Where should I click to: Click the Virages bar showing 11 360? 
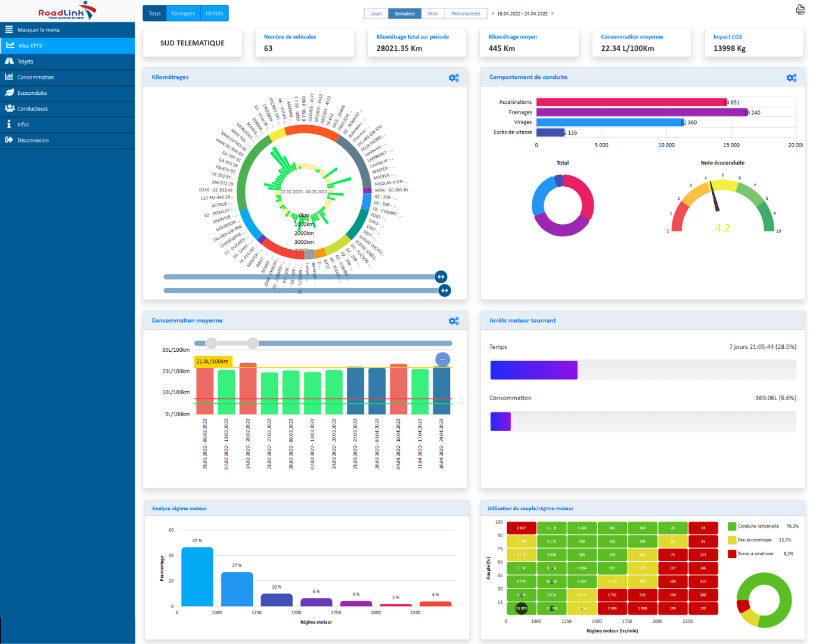[610, 122]
